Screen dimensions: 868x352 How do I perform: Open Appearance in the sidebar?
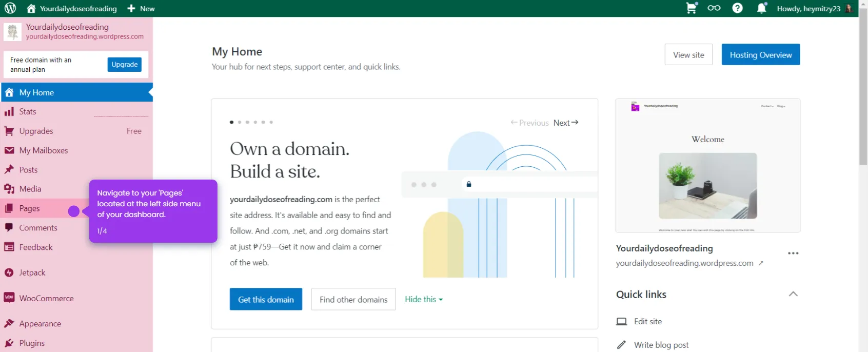(x=75, y=324)
